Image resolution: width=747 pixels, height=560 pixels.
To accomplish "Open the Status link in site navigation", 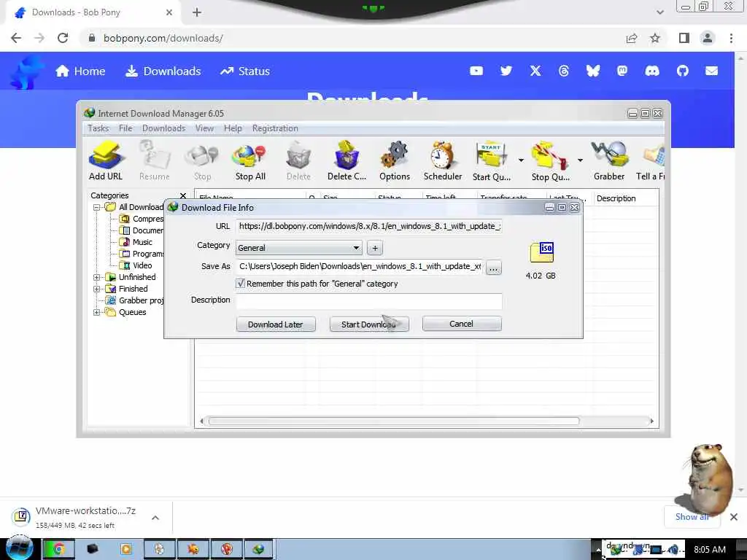I will pos(245,71).
